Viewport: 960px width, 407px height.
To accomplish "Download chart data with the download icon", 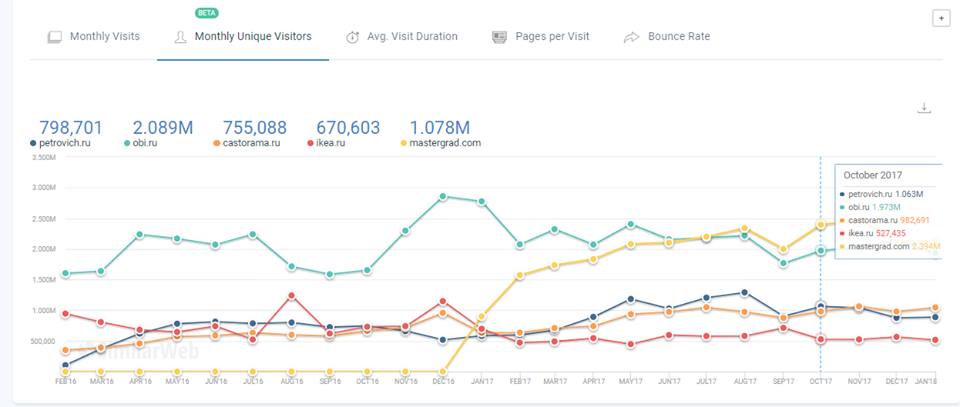I will [925, 108].
